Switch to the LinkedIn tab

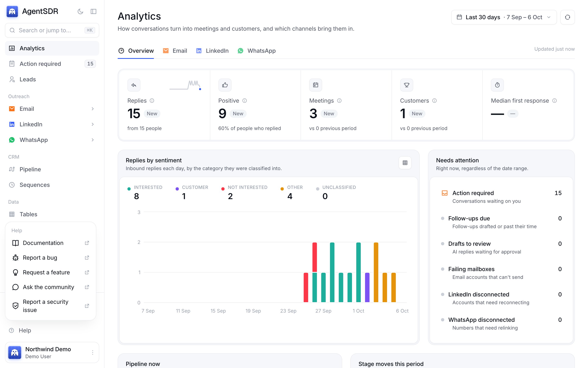pyautogui.click(x=212, y=51)
